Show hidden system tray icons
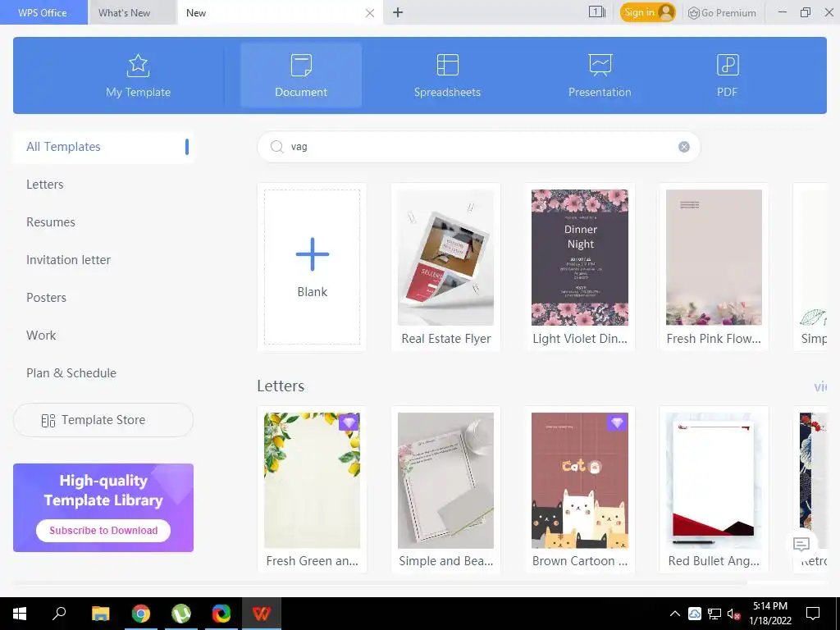 [x=675, y=614]
